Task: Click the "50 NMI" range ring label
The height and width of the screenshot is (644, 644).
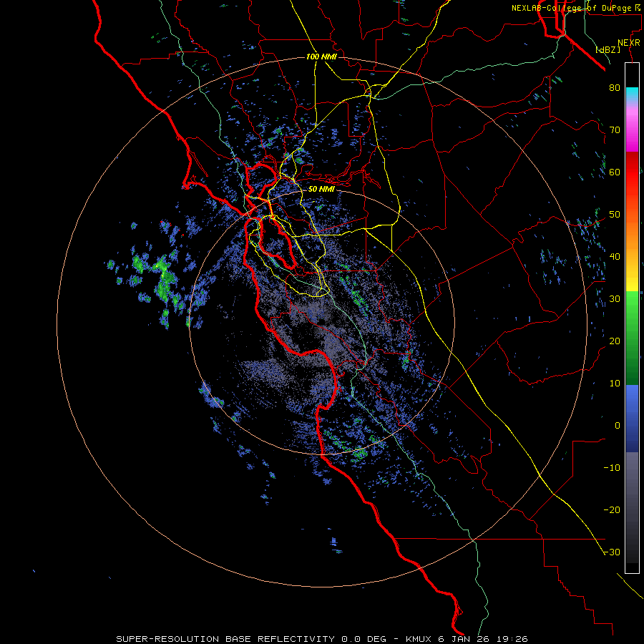Action: point(321,190)
